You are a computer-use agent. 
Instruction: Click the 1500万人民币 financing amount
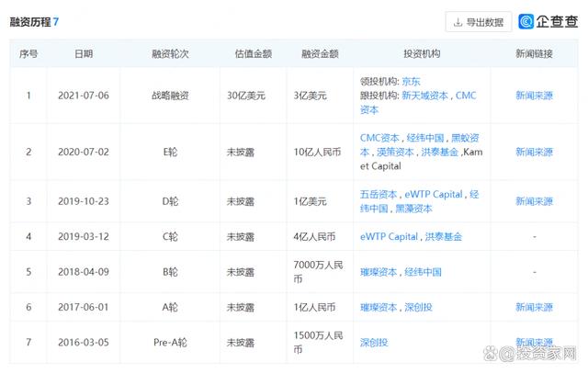click(318, 343)
